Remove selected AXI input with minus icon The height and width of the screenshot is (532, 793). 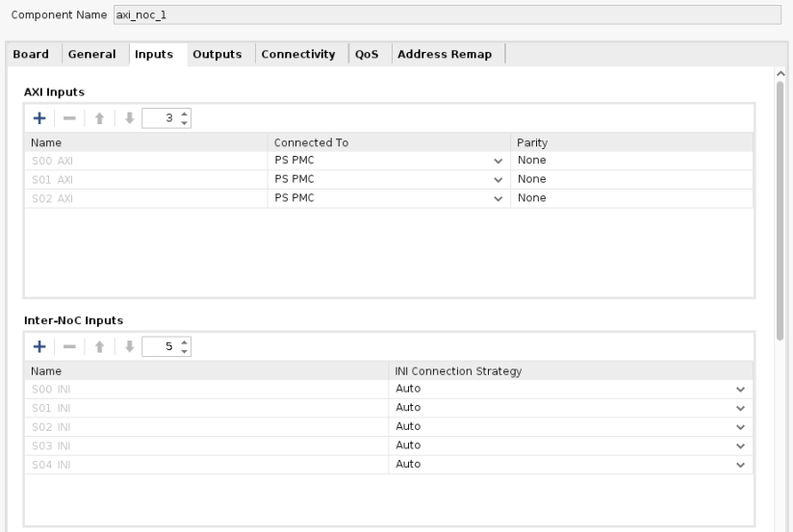(x=67, y=118)
